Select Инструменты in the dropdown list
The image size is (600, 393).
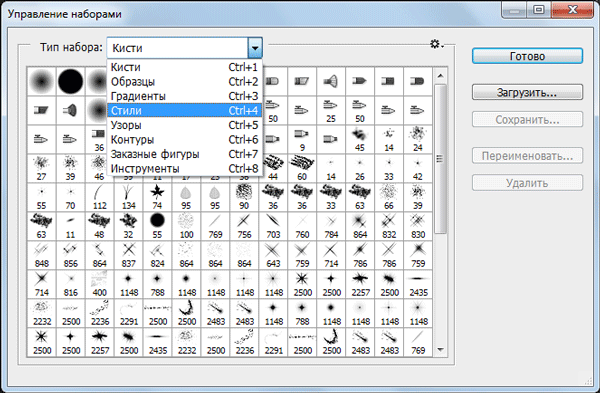184,169
